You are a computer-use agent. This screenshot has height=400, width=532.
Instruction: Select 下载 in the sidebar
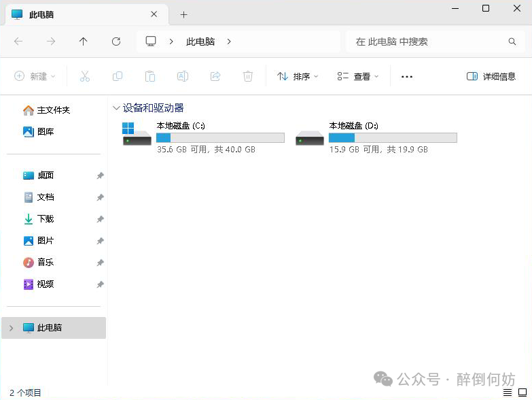point(46,219)
